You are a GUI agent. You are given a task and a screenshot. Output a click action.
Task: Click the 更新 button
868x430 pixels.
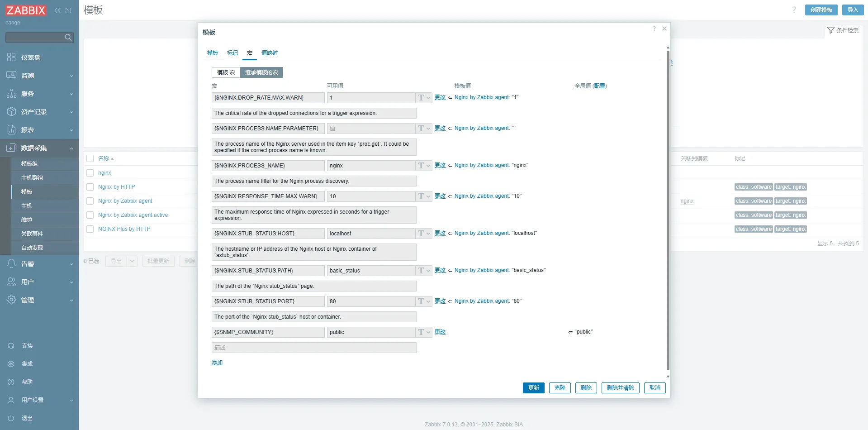(x=534, y=388)
